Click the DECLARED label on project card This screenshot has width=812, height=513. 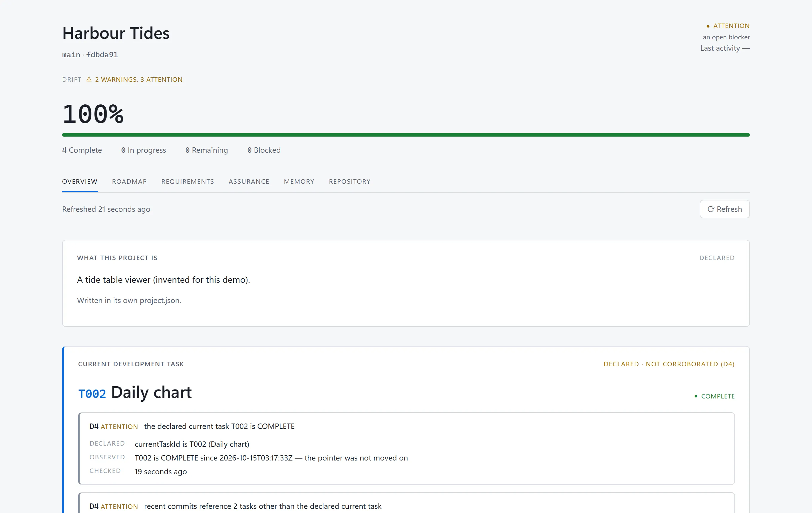click(x=717, y=258)
